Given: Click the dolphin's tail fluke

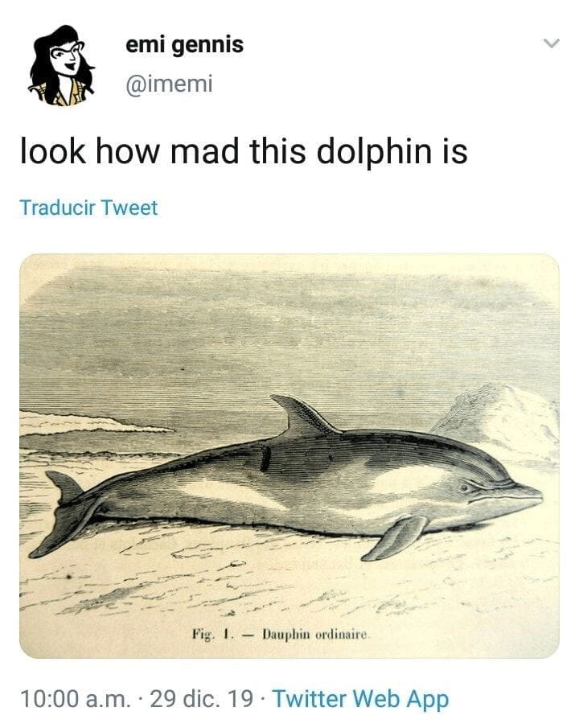Looking at the screenshot, I should tap(66, 515).
